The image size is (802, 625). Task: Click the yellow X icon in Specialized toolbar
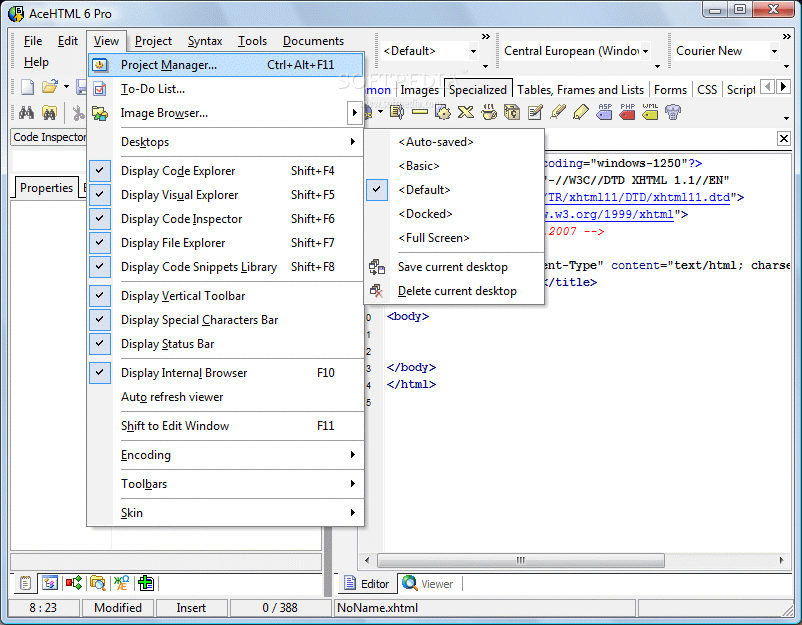point(465,112)
